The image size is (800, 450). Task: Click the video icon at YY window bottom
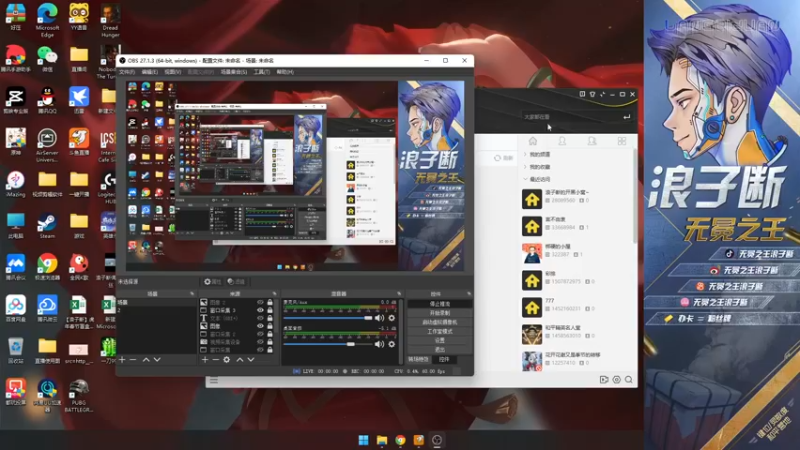click(604, 380)
